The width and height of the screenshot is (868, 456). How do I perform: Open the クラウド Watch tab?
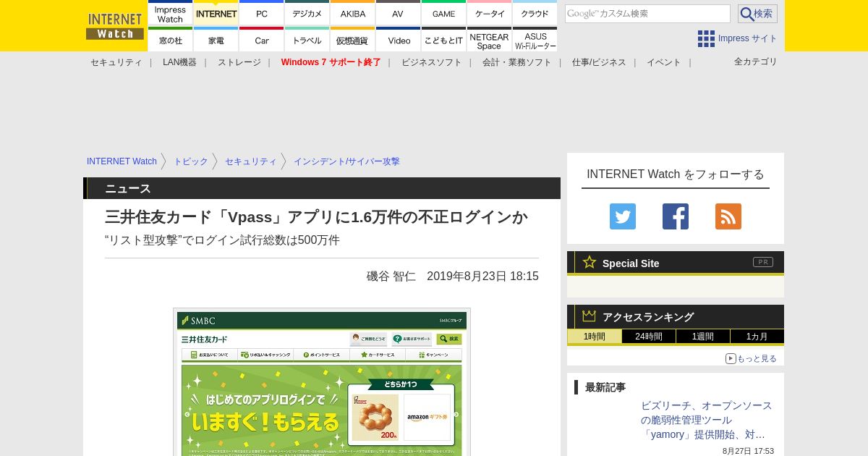535,13
